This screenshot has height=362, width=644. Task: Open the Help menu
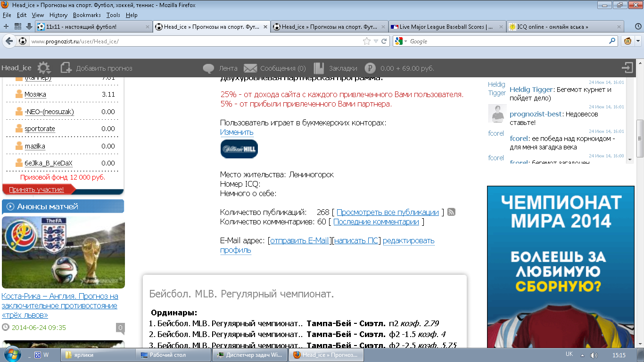132,15
